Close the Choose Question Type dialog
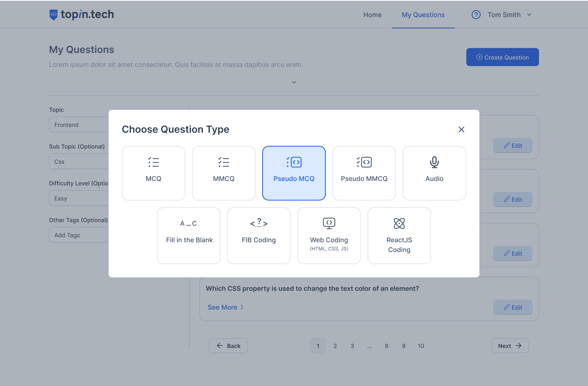 [x=461, y=129]
